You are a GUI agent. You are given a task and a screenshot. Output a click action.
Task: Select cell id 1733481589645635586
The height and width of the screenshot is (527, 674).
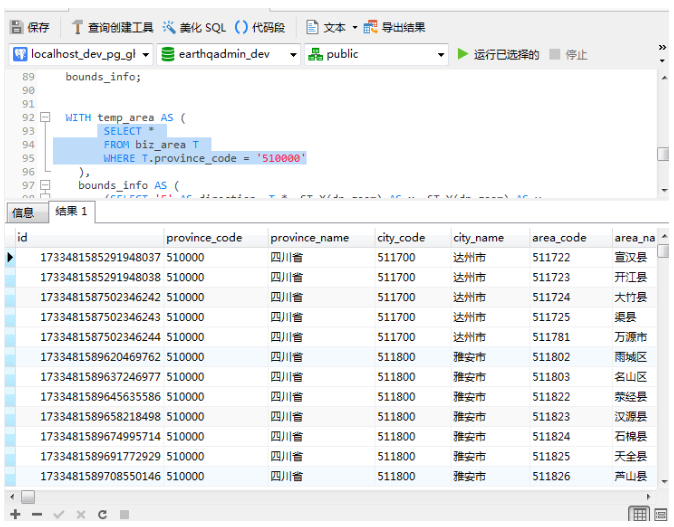(90, 397)
